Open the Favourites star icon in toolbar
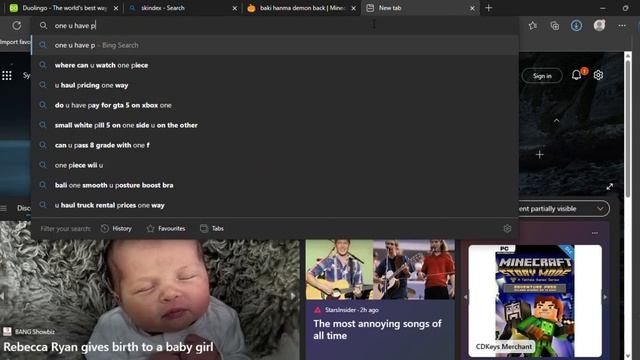This screenshot has width=640, height=360. [x=533, y=26]
